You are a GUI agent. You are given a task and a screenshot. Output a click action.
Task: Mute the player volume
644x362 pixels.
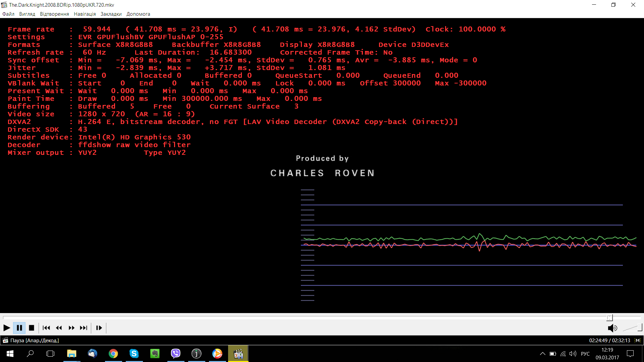coord(612,328)
